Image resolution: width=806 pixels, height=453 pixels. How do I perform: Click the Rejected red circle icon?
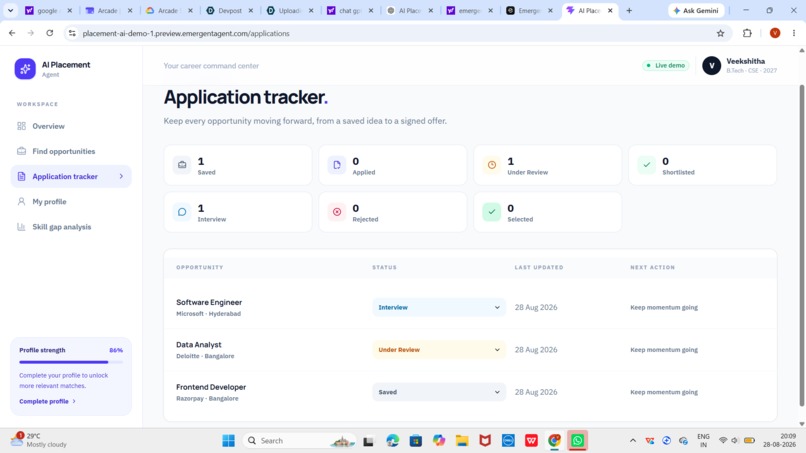pyautogui.click(x=337, y=212)
